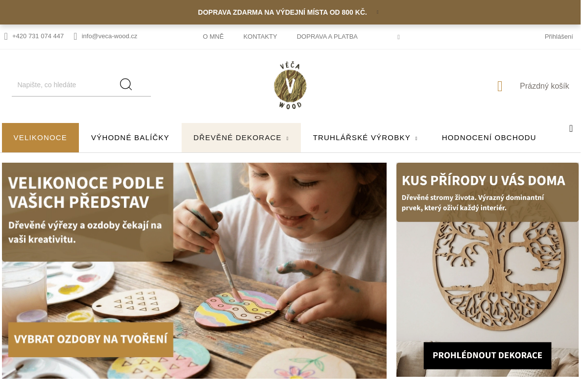Open the shopping cart icon
Screen dimensions: 588x392
click(x=500, y=86)
